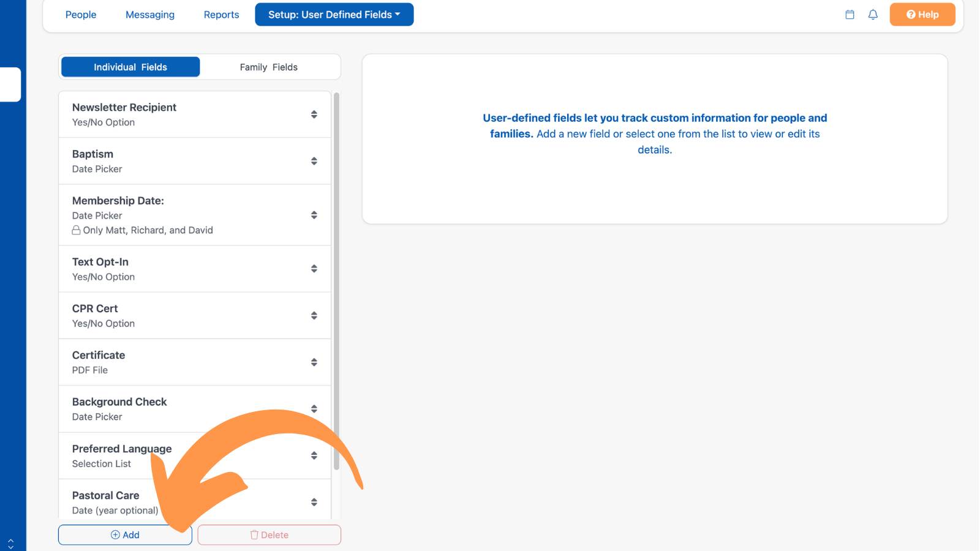This screenshot has width=980, height=551.
Task: Open the Setup: User Defined Fields dropdown
Action: tap(334, 15)
